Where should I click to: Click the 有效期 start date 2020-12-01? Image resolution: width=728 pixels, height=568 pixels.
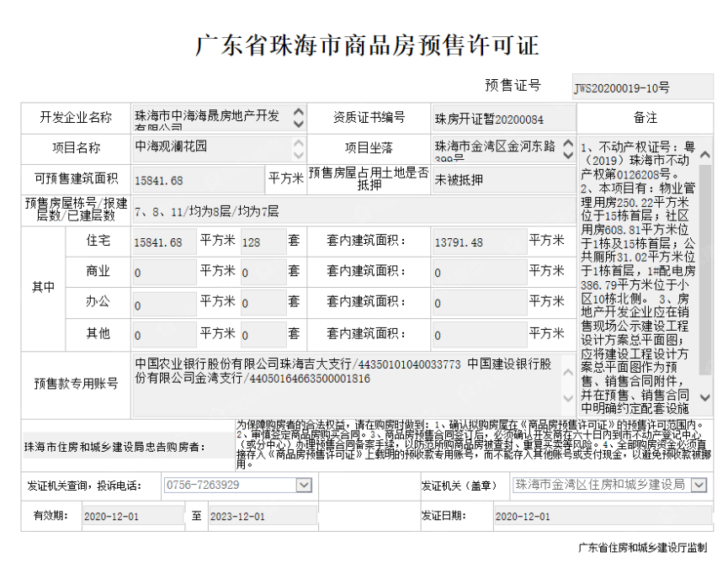133,516
